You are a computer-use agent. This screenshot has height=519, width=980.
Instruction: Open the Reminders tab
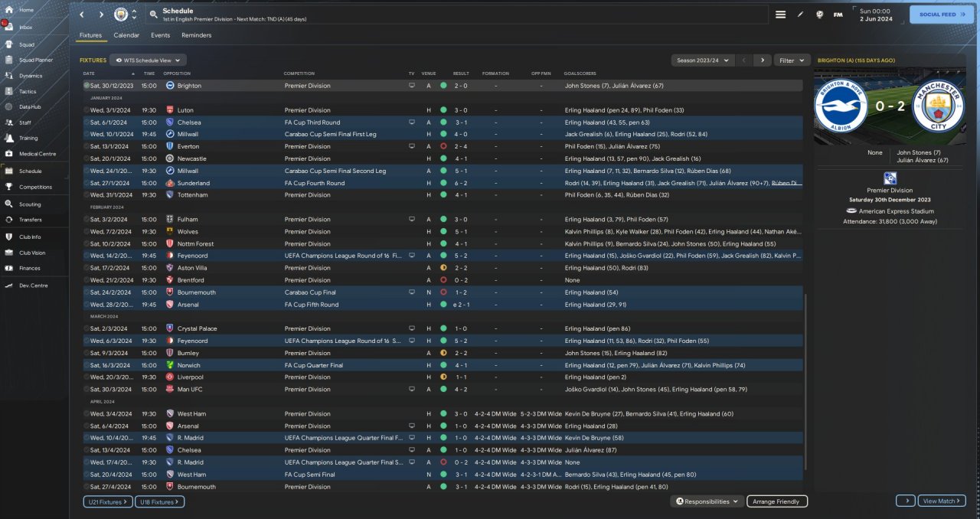[x=196, y=35]
